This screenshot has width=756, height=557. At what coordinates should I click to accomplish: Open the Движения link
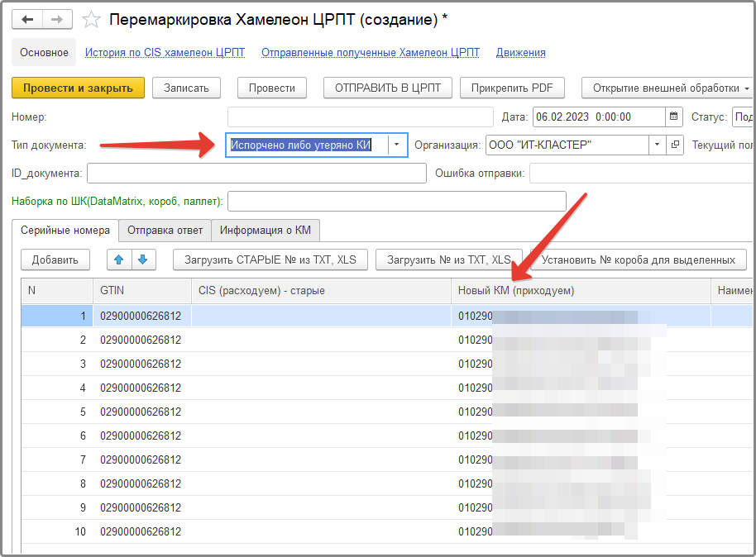coord(521,53)
